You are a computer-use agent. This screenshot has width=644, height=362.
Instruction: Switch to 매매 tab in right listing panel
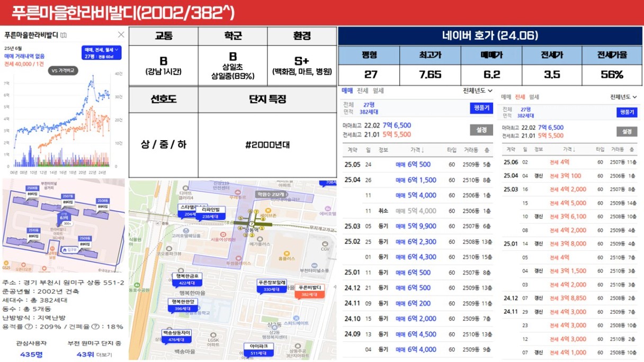coord(507,97)
